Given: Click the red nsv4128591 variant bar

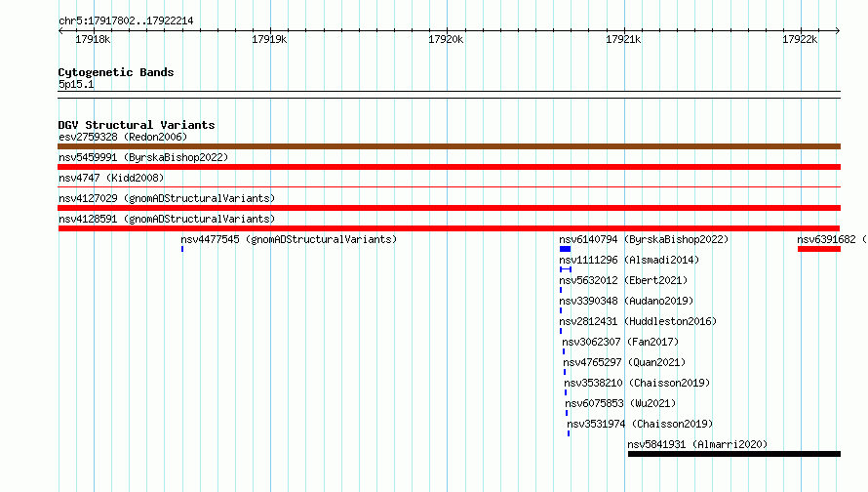Looking at the screenshot, I should (449, 228).
